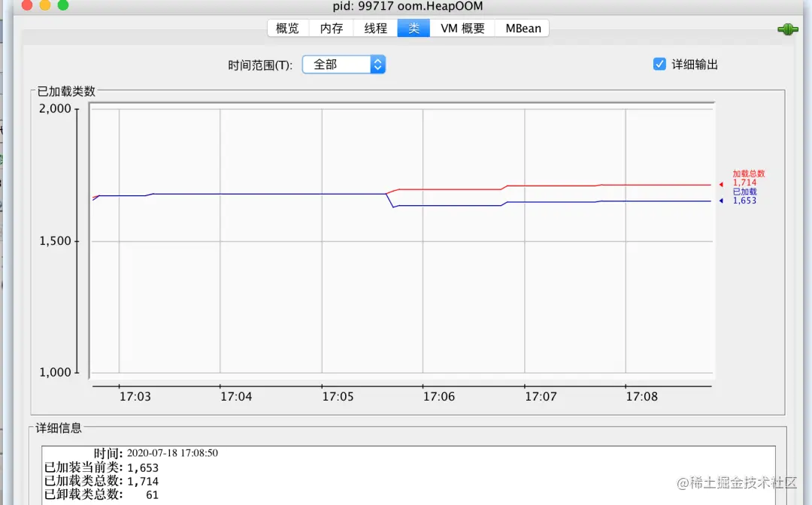Click the green maximize window button
The width and height of the screenshot is (812, 505).
(62, 5)
